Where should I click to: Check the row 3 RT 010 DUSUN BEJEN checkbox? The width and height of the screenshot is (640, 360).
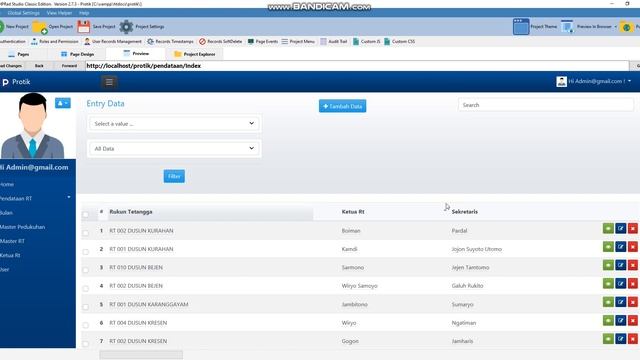(85, 270)
